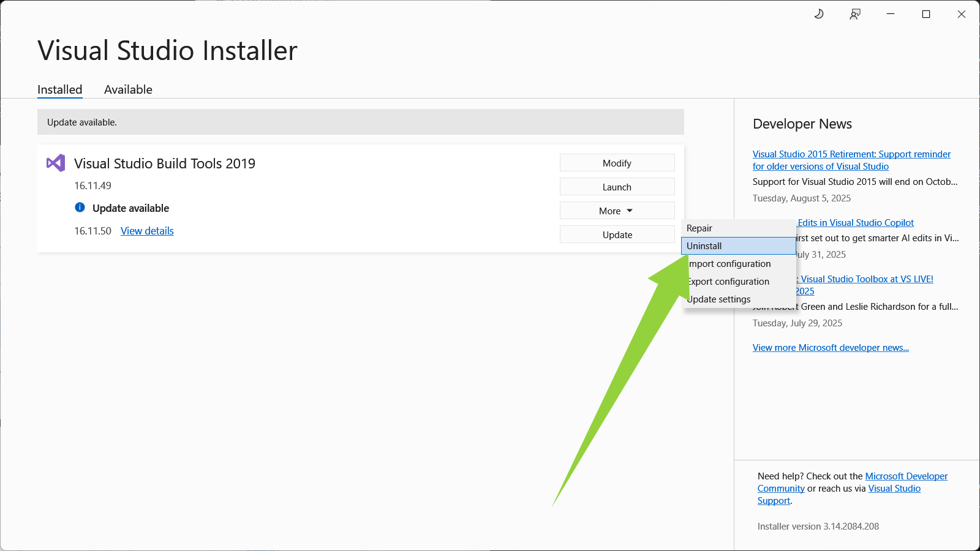The height and width of the screenshot is (551, 980).
Task: Select the Installed tab
Action: pos(59,89)
